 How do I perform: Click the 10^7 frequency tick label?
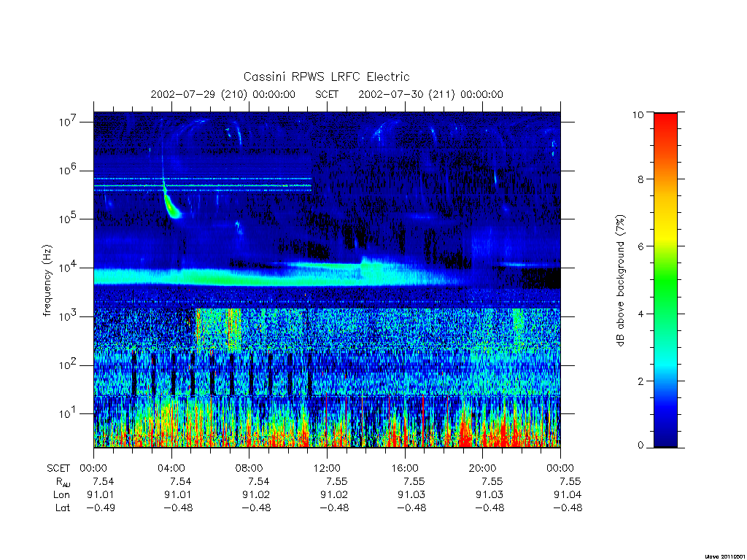[x=69, y=122]
